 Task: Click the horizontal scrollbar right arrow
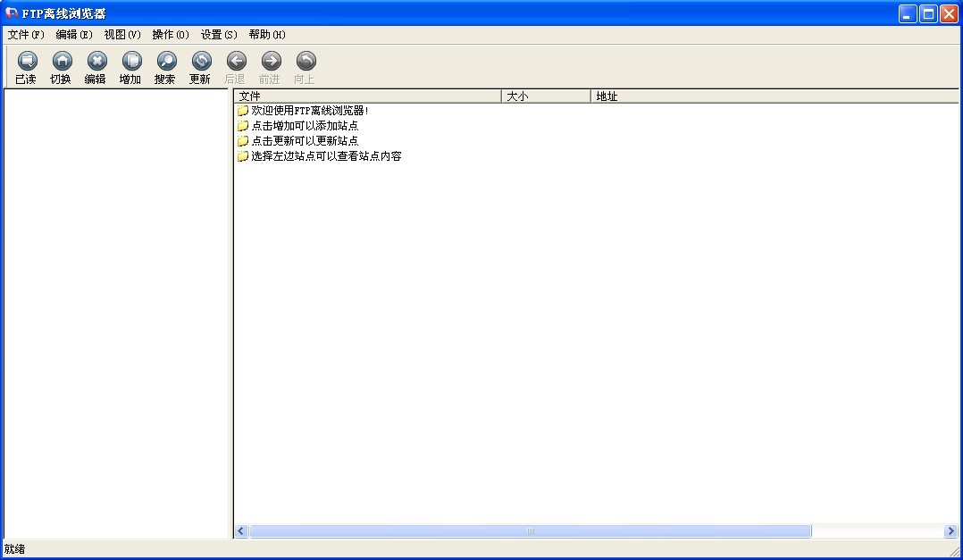950,531
